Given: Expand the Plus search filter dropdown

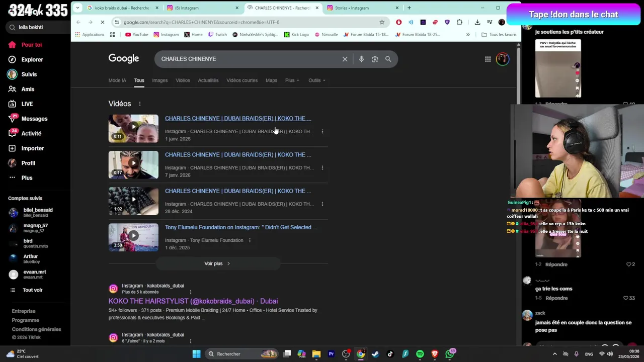Looking at the screenshot, I should pyautogui.click(x=292, y=80).
